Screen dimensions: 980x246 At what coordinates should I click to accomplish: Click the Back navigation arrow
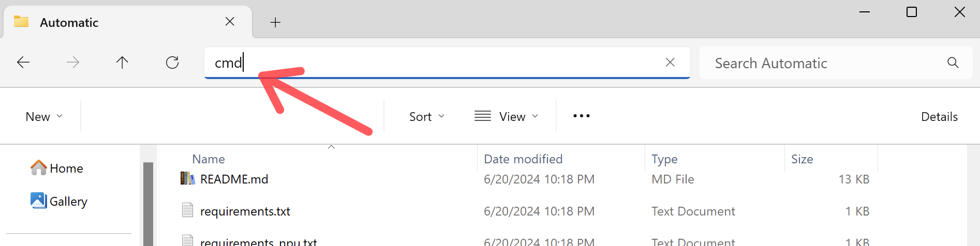[23, 63]
